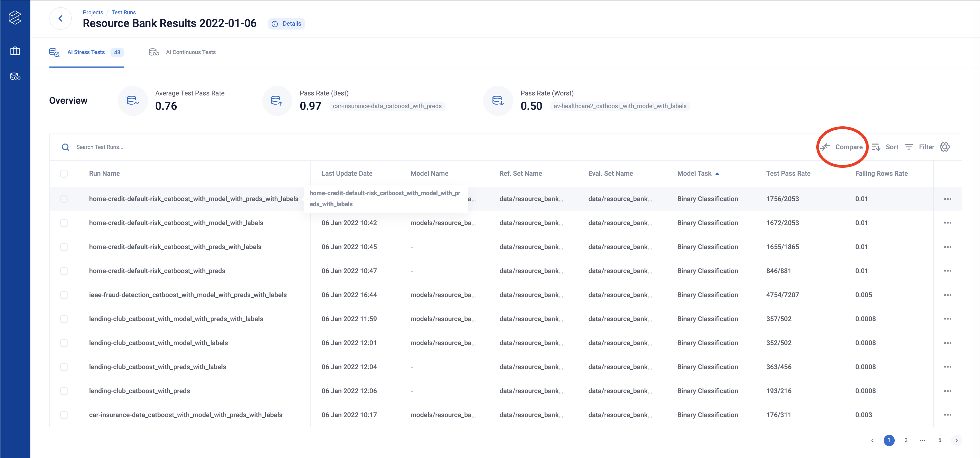Open actions menu for lending-club_catboost_with_preds row

tap(948, 391)
